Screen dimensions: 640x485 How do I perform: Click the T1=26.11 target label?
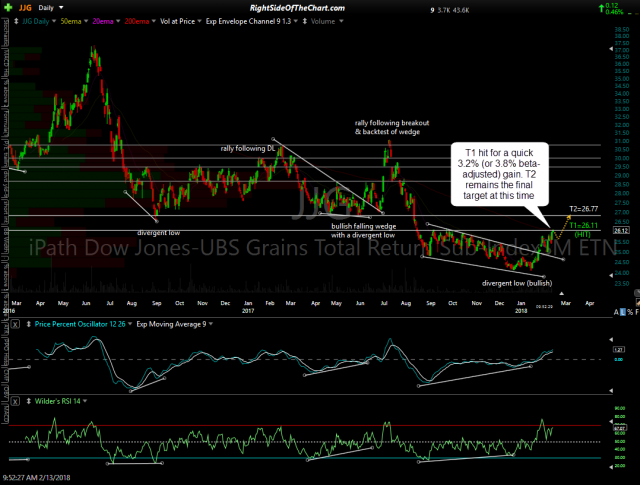tap(583, 225)
